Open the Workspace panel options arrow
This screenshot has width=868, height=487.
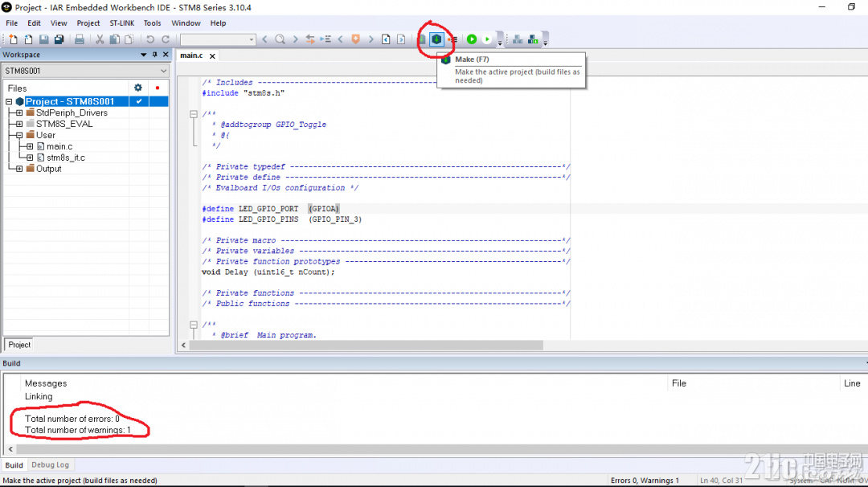143,55
